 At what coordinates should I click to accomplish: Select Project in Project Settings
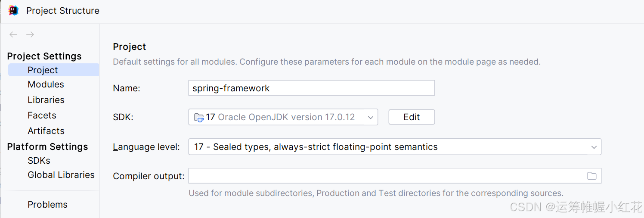coord(43,70)
